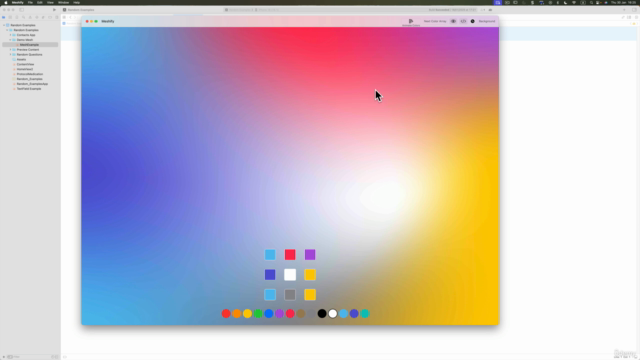
Task: Open the Apple menu
Action: point(6,2)
